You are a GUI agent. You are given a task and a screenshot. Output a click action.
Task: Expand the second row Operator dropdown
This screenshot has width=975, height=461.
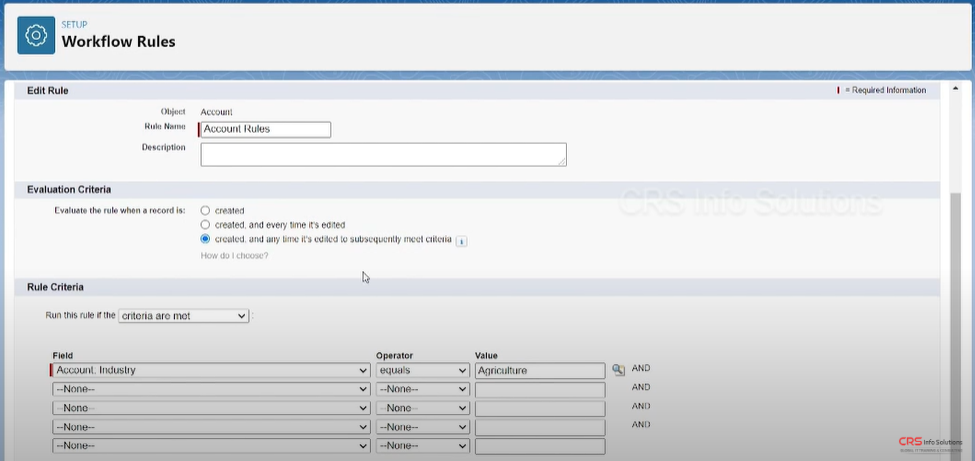(422, 390)
